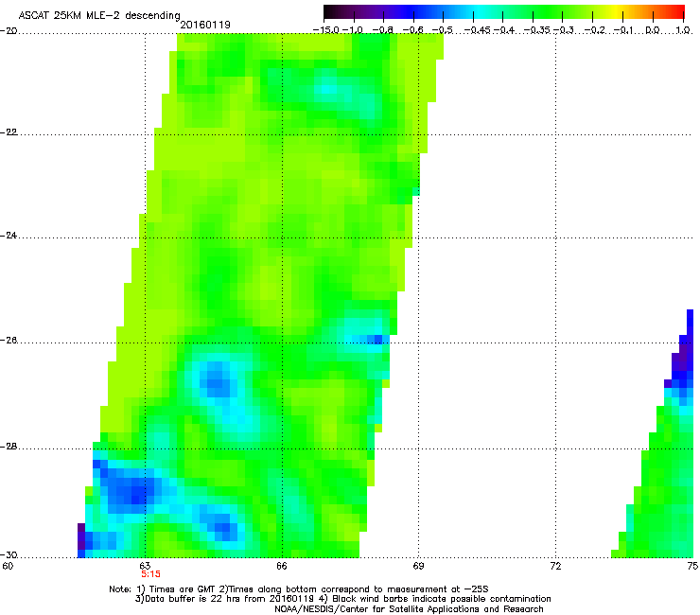Viewport: 700px width, 615px height.
Task: Click the note line about data buffer
Action: tap(342, 599)
